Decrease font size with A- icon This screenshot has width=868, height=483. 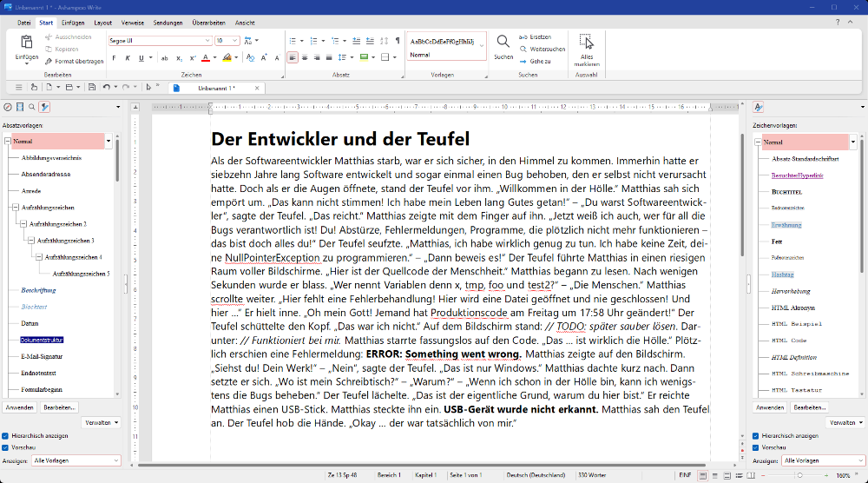pyautogui.click(x=277, y=57)
